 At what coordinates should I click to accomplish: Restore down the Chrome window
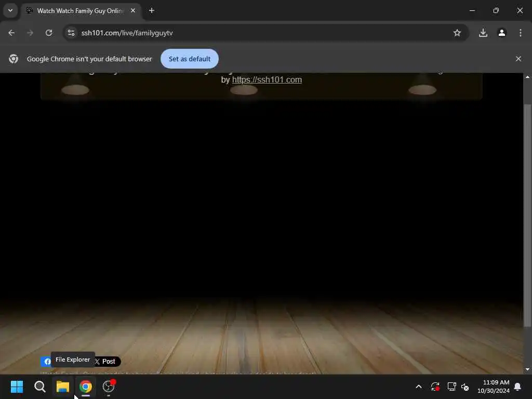pyautogui.click(x=496, y=10)
